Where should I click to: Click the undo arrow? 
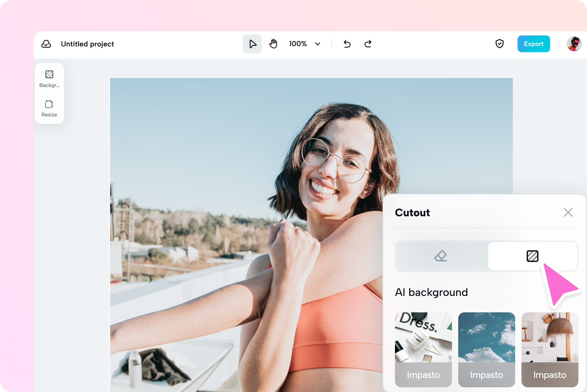347,44
